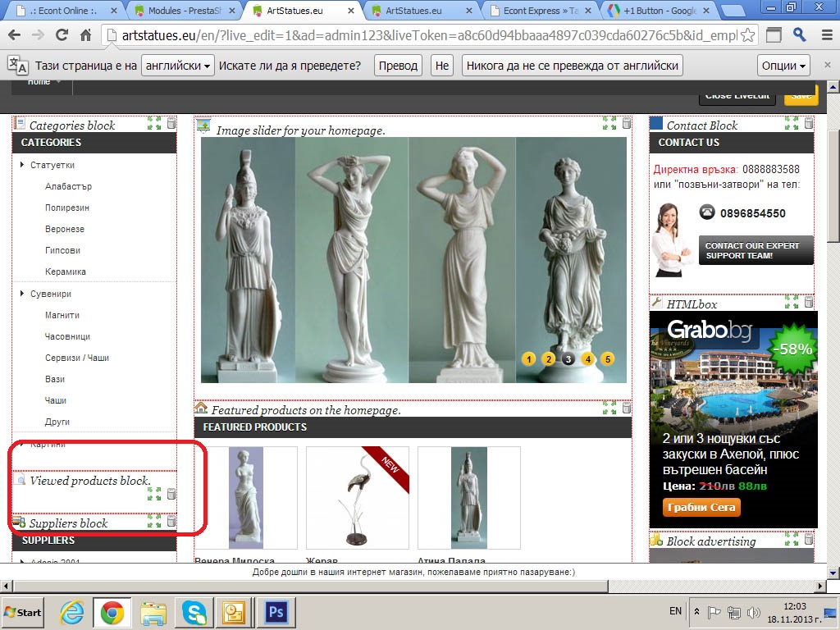Move the Contact Block with arrows icon
The height and width of the screenshot is (630, 840).
[792, 124]
